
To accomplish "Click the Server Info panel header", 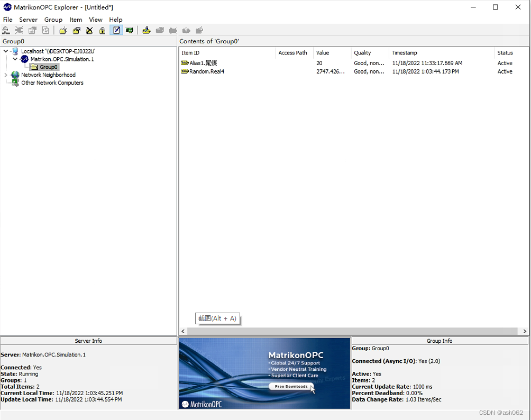I will [88, 341].
